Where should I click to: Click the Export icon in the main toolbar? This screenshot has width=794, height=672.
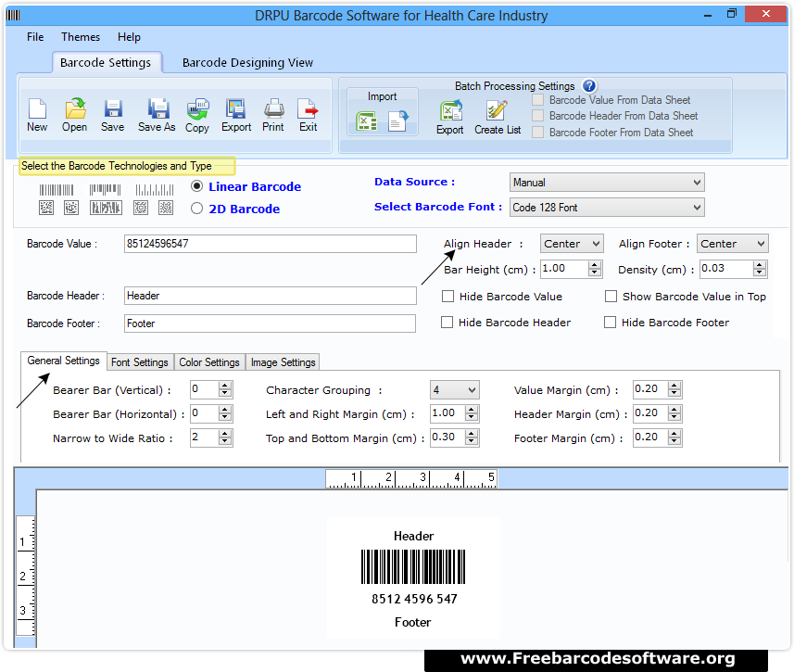click(235, 108)
